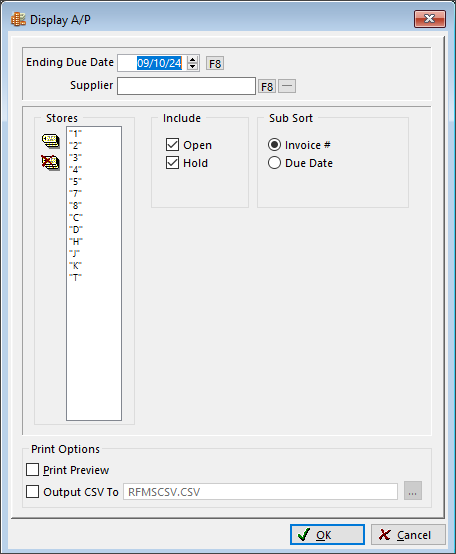Uncheck the Open checkbox
The image size is (456, 554).
pos(172,145)
